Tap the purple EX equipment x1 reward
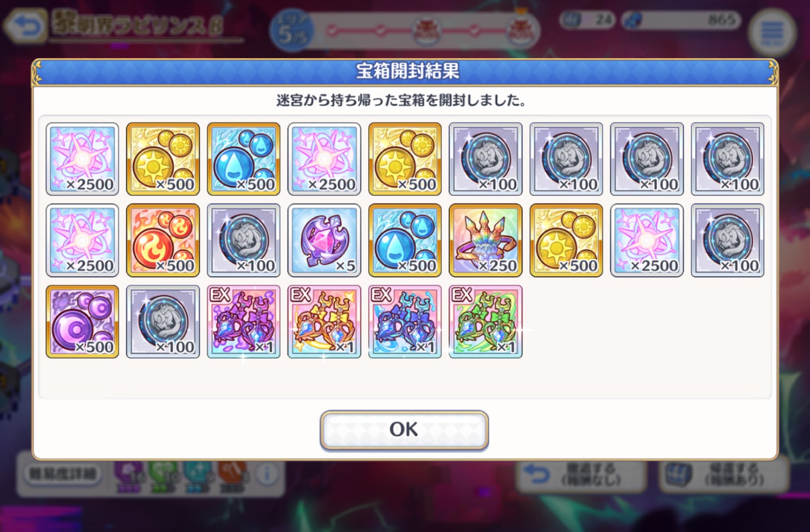Viewport: 810px width, 532px height. [243, 321]
